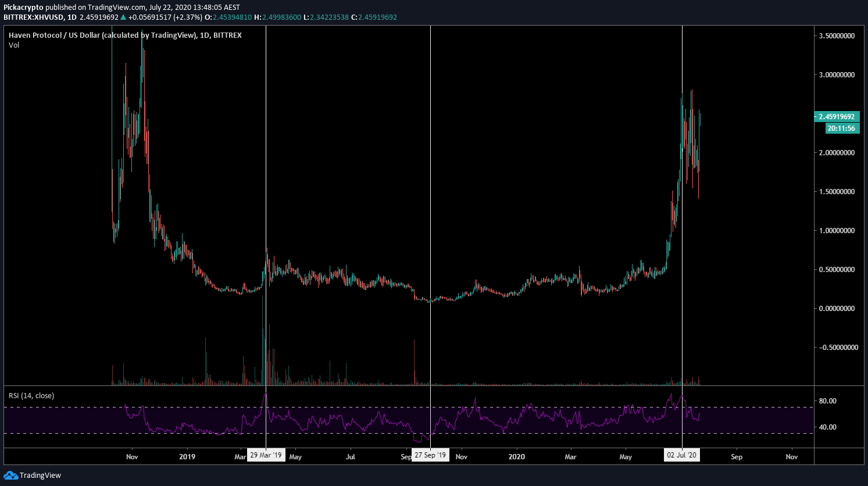Click the Vol indicator label
The width and height of the screenshot is (868, 486).
(14, 45)
